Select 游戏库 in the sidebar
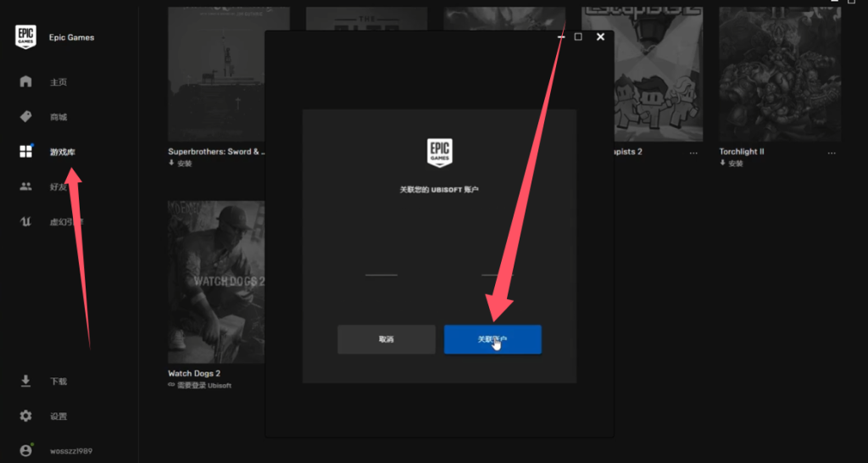This screenshot has width=868, height=463. click(x=63, y=153)
